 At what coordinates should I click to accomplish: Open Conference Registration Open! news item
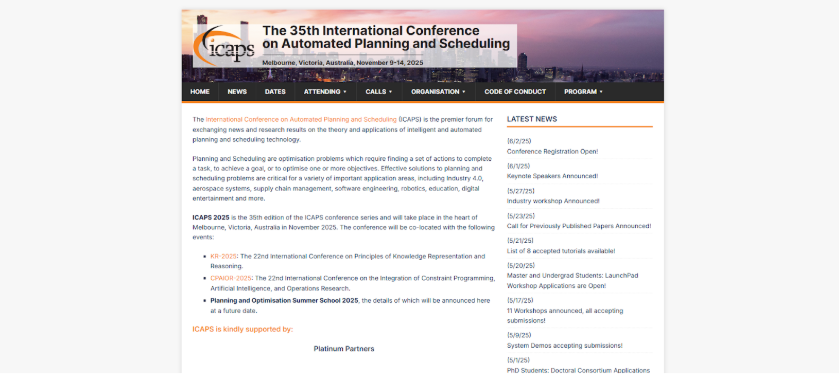point(552,151)
